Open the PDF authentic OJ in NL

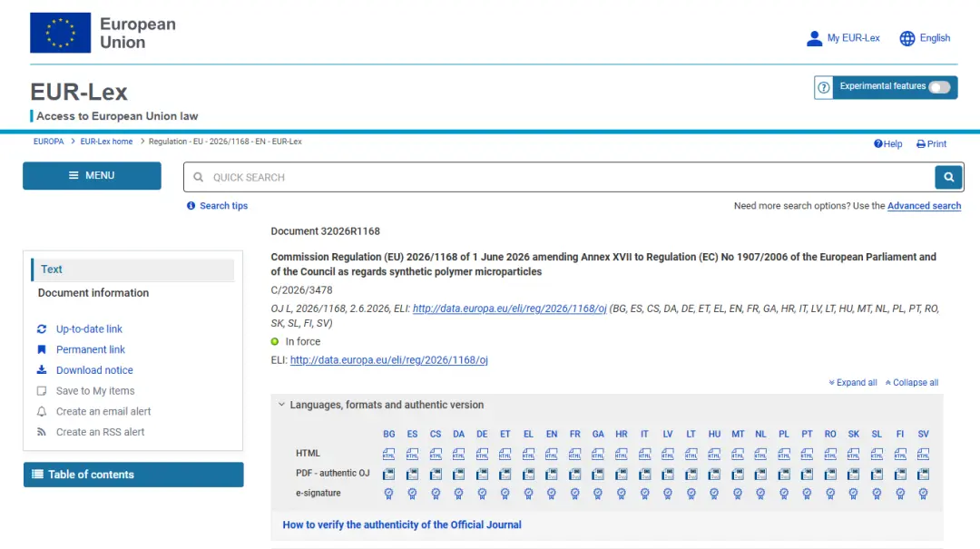[760, 474]
